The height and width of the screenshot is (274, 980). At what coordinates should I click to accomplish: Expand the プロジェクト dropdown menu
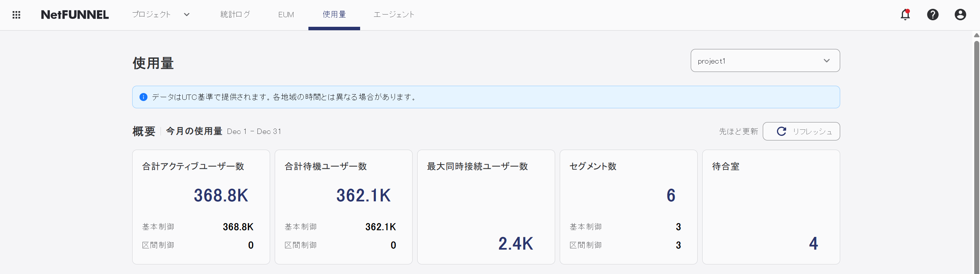[152, 15]
